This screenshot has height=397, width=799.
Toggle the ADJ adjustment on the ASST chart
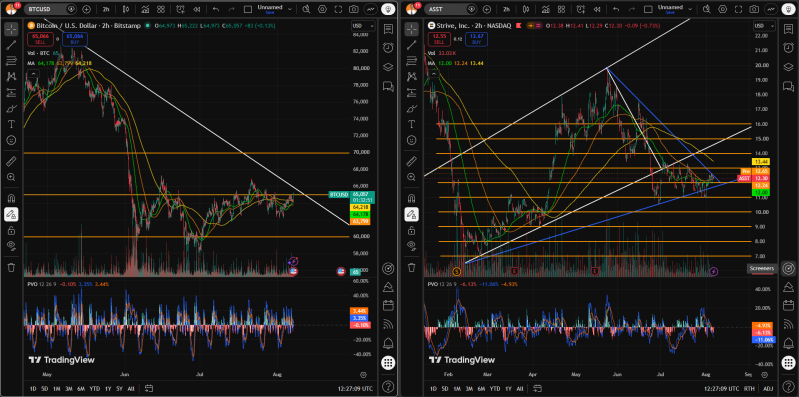click(768, 388)
